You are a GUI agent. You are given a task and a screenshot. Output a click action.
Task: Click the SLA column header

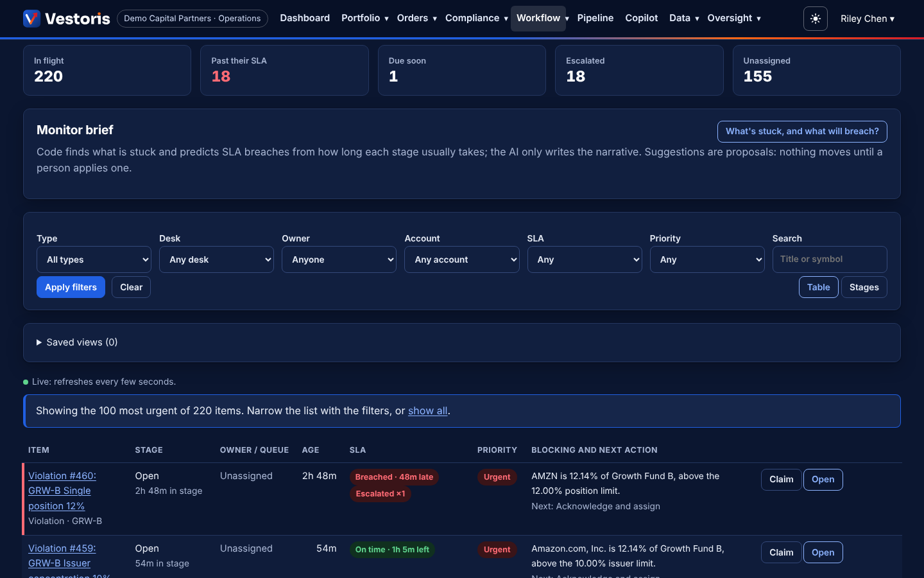pos(357,450)
